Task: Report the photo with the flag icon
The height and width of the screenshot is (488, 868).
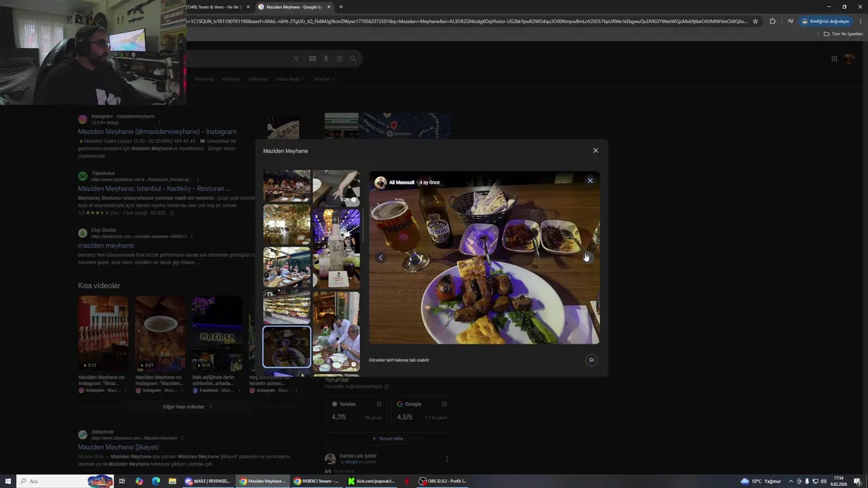Action: click(591, 361)
